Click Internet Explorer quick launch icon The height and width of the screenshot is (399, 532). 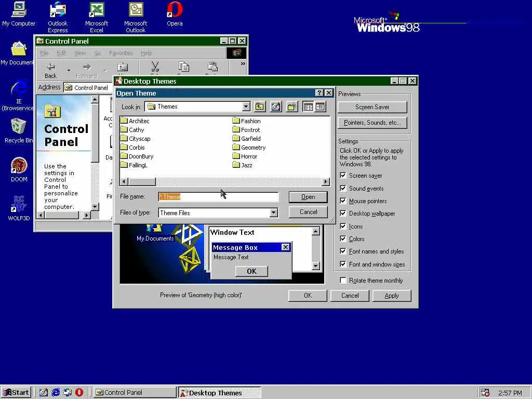click(x=56, y=392)
